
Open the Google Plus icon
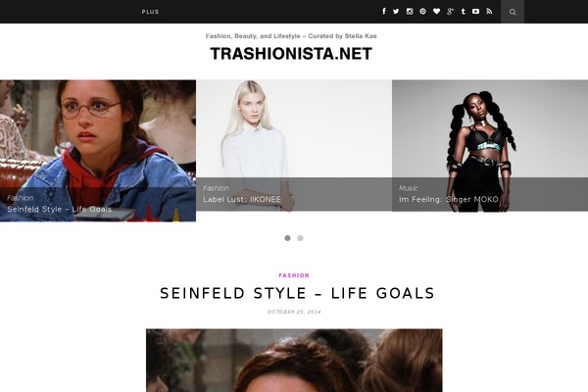(x=450, y=11)
